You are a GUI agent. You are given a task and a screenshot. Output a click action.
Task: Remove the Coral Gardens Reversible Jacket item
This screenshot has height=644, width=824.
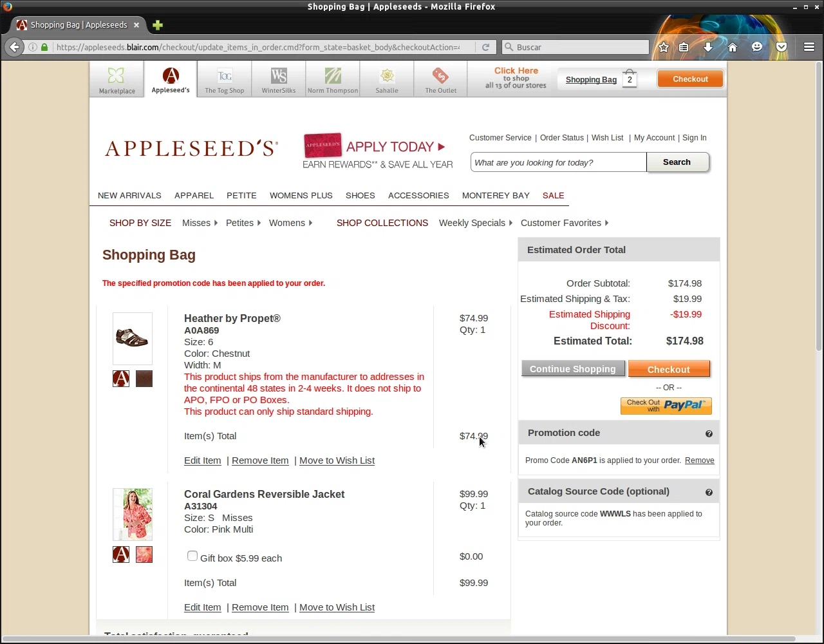(260, 607)
